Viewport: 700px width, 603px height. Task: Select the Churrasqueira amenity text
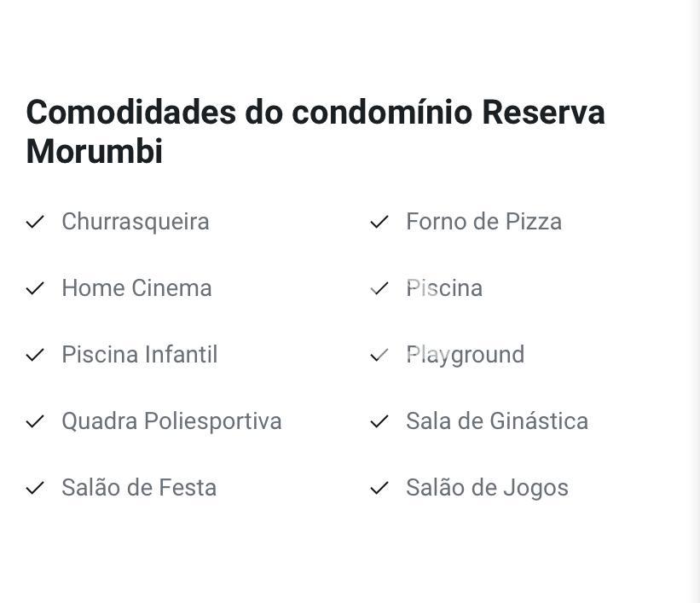click(x=136, y=222)
